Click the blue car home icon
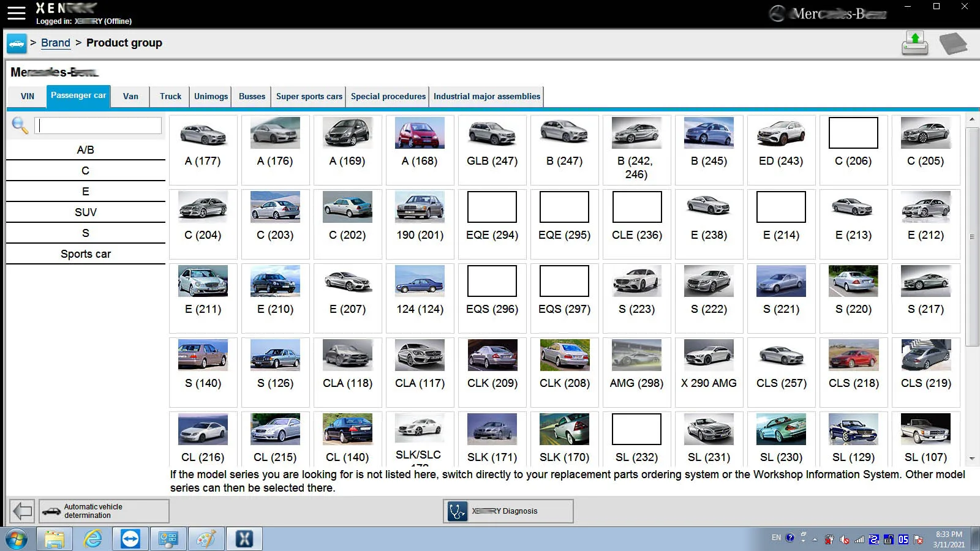The image size is (980, 551). (x=17, y=43)
